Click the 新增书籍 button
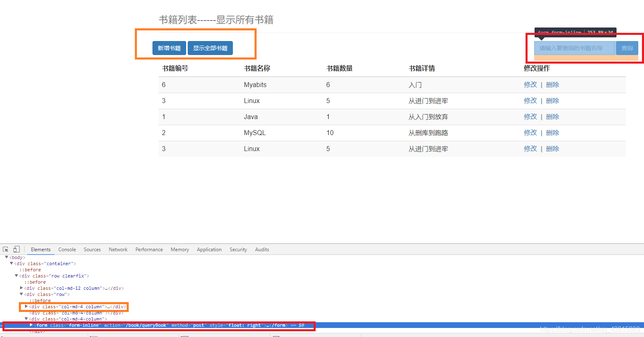Image resolution: width=644 pixels, height=337 pixels. pos(169,48)
